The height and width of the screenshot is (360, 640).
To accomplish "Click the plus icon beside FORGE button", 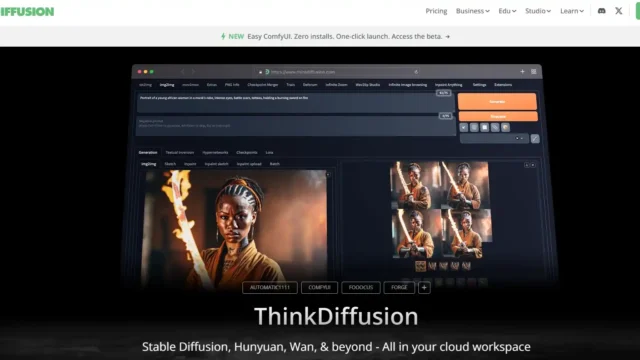I will point(424,288).
